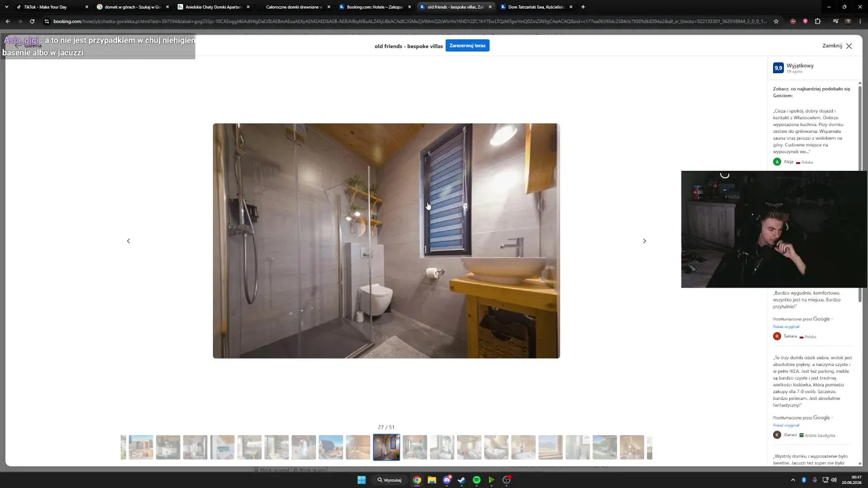Navigate back in the browser

click(x=8, y=21)
